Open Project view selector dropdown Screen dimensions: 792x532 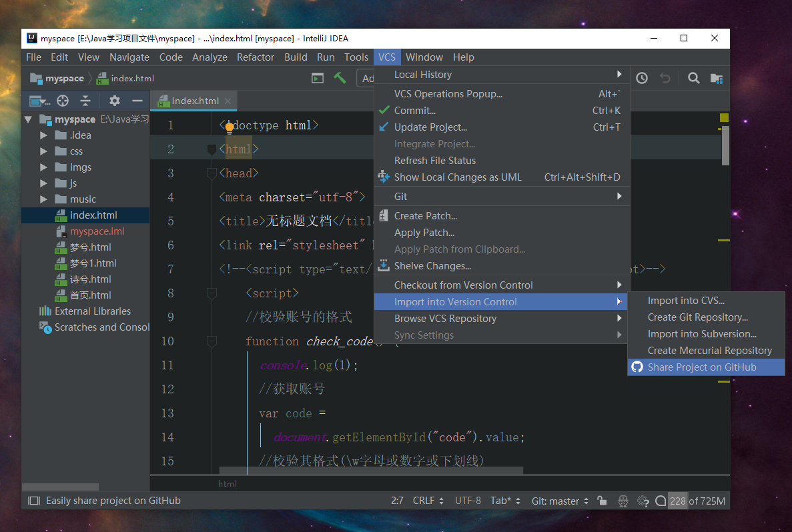40,101
